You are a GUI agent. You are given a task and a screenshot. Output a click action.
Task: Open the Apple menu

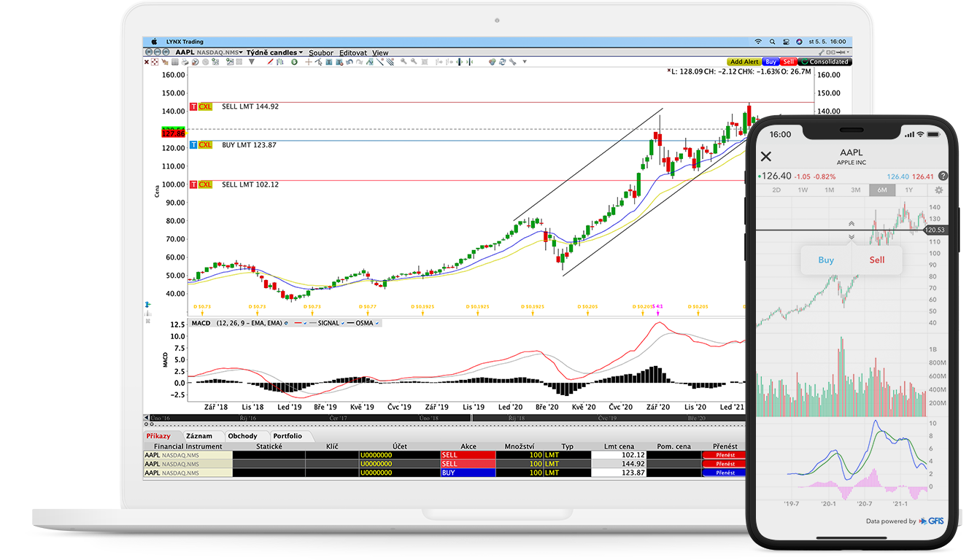(153, 42)
